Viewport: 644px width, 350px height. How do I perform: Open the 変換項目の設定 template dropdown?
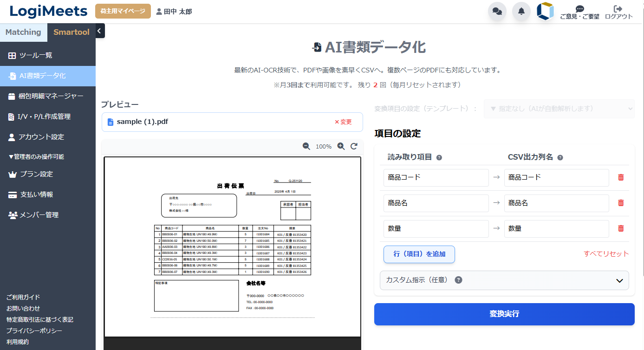(x=559, y=108)
